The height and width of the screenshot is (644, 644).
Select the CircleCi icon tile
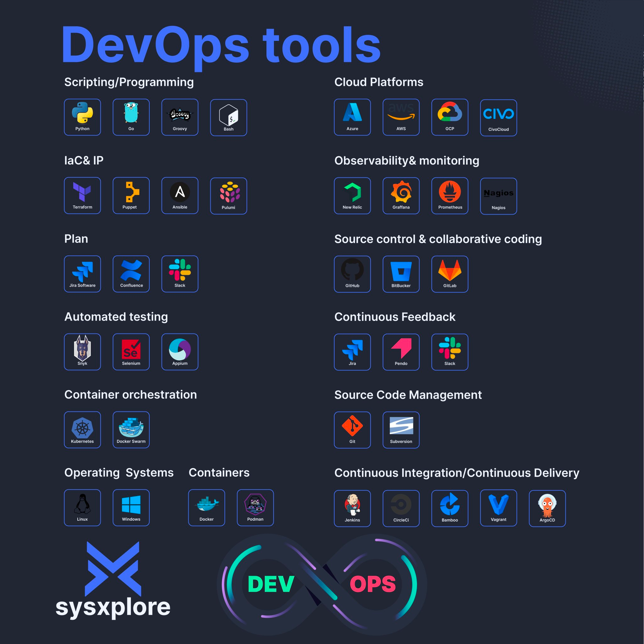(401, 509)
